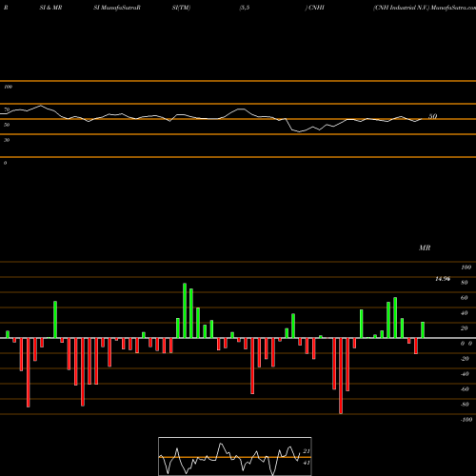The image size is (476, 476).
Task: Click value 41 in mini chart
Action: click(307, 463)
